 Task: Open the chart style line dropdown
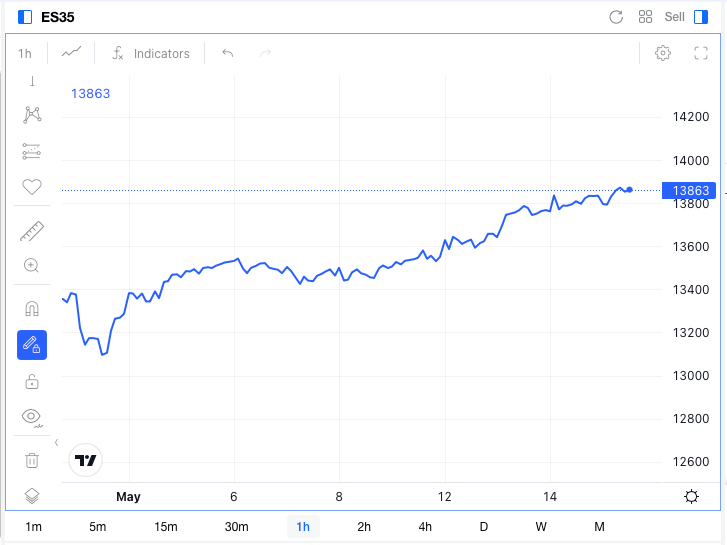coord(71,53)
